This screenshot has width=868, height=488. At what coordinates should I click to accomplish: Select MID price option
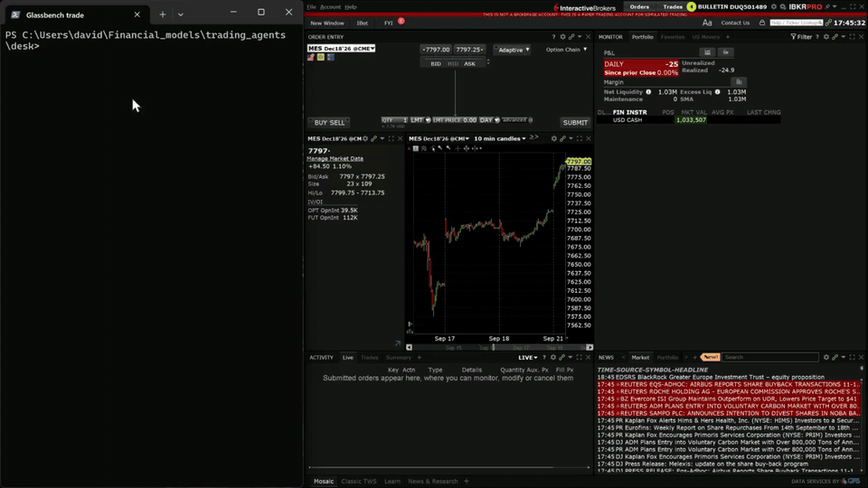453,63
